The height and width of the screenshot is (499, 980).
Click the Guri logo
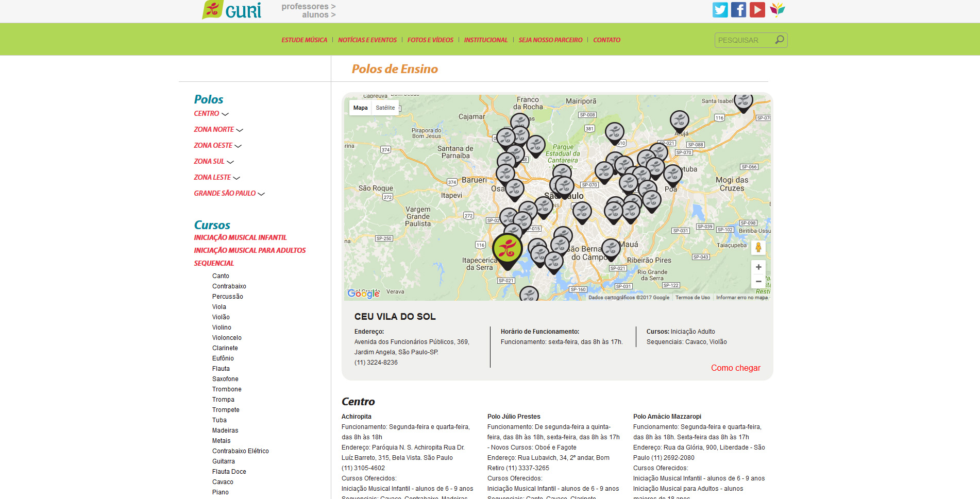[232, 10]
